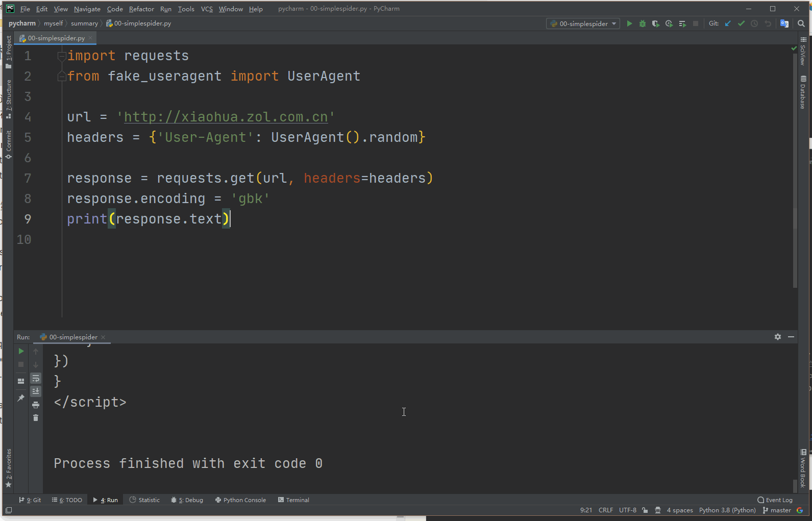Open the Statistic tool window
The image size is (812, 521).
(x=144, y=500)
